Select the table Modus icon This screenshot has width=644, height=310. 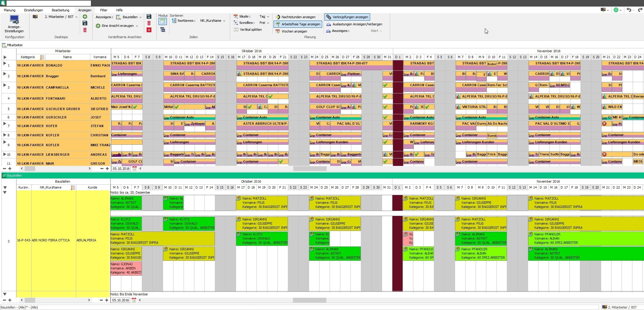click(x=163, y=21)
